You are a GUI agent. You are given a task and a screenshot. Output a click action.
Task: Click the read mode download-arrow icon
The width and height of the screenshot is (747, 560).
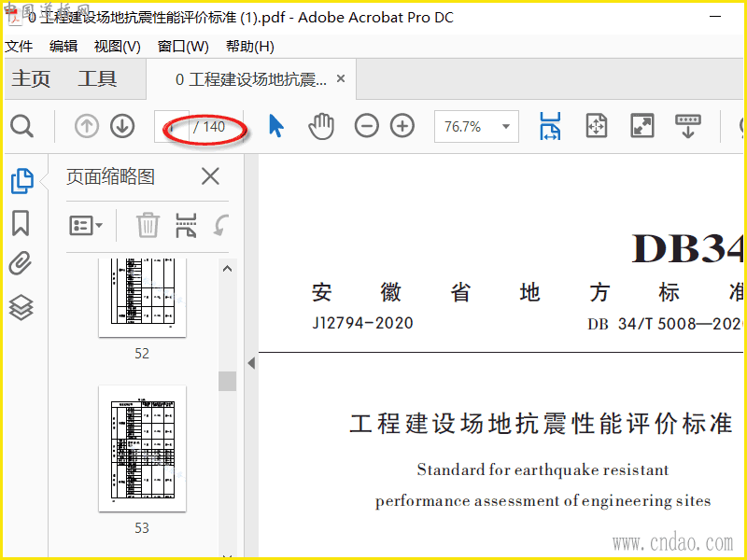(x=688, y=126)
